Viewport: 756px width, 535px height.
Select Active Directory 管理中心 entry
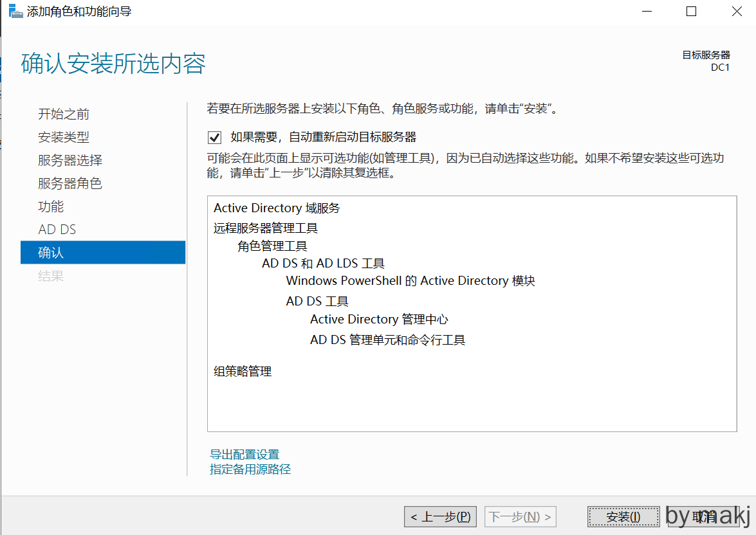379,320
